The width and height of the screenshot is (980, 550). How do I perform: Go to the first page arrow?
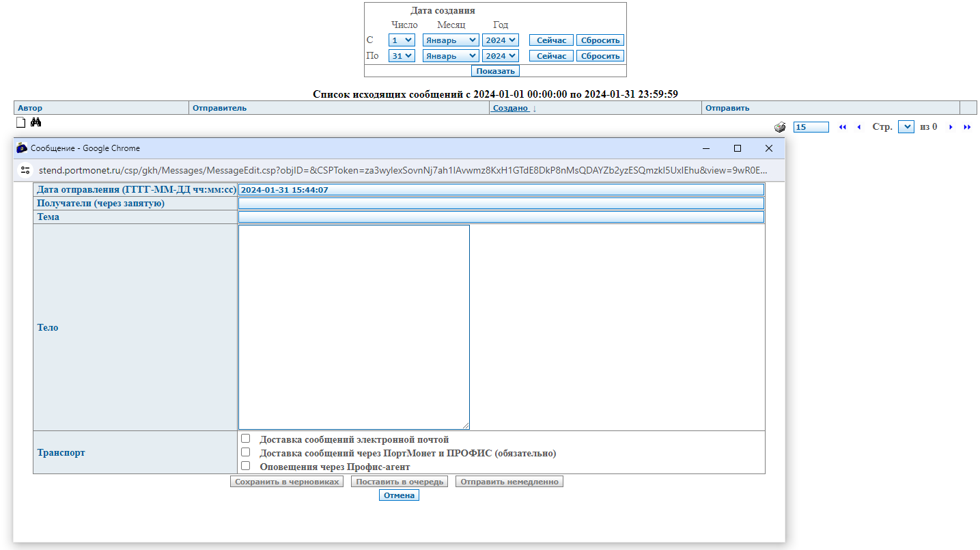[842, 127]
